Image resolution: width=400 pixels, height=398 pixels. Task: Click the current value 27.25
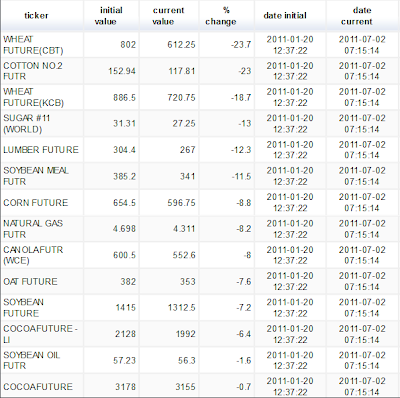(x=184, y=123)
